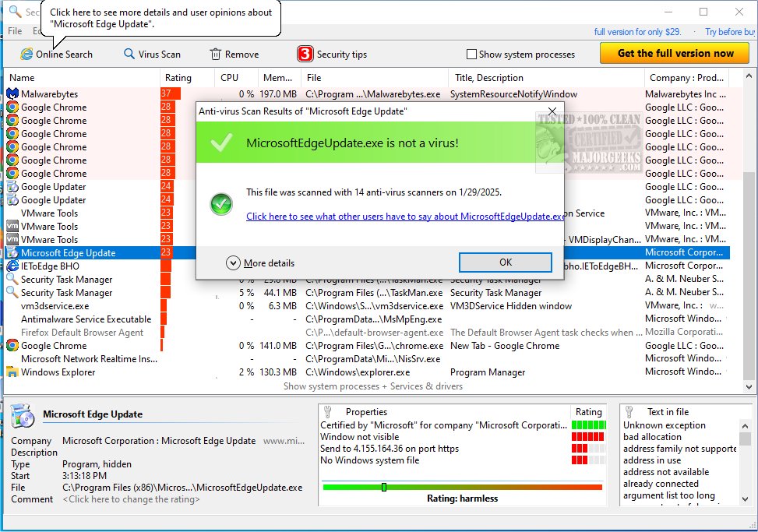Select C:\Windows\explorer.exe file cell
This screenshot has width=758, height=532.
(x=358, y=372)
